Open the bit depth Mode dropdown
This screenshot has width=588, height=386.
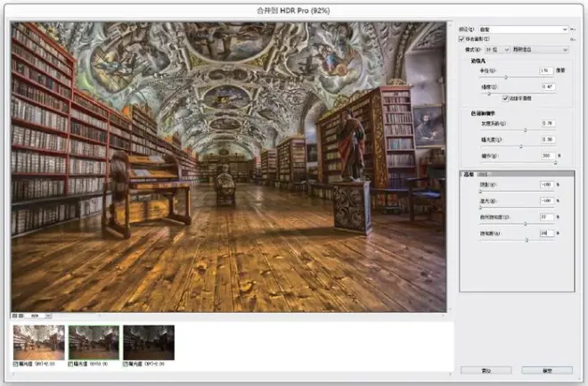[497, 50]
